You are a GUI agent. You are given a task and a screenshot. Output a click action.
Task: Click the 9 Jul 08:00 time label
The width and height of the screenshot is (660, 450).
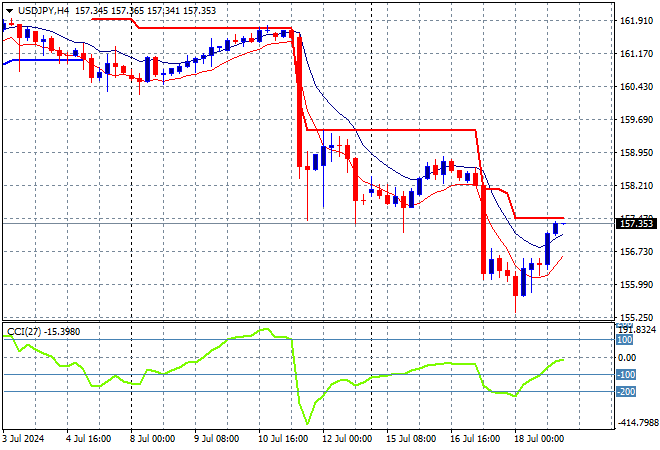click(x=216, y=439)
